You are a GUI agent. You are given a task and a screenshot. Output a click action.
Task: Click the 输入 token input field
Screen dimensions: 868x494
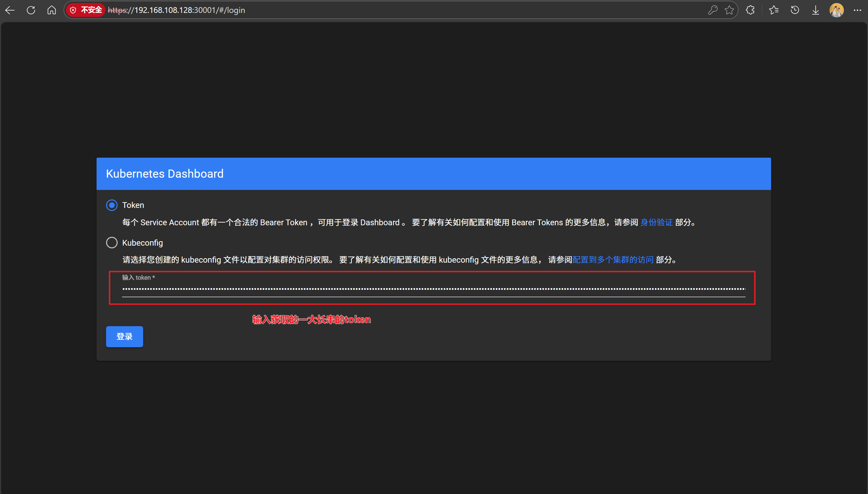pos(433,289)
